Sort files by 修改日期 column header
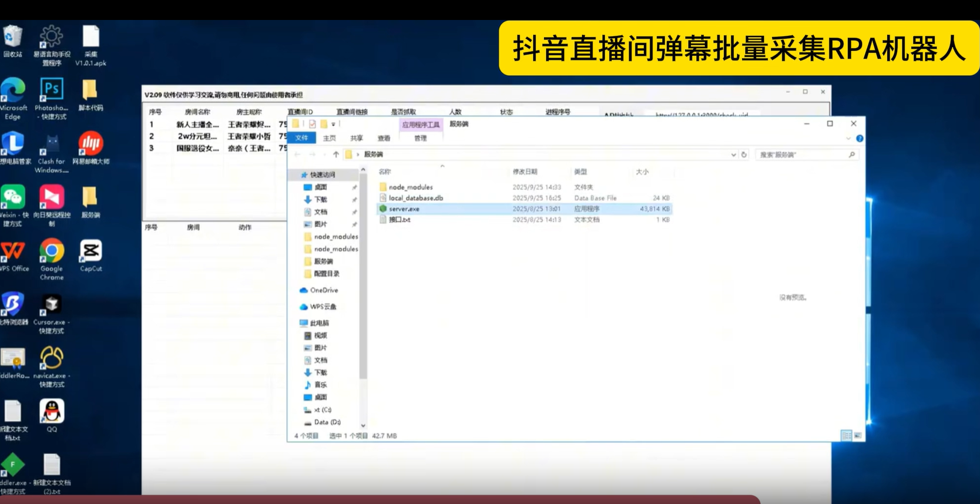 (525, 172)
